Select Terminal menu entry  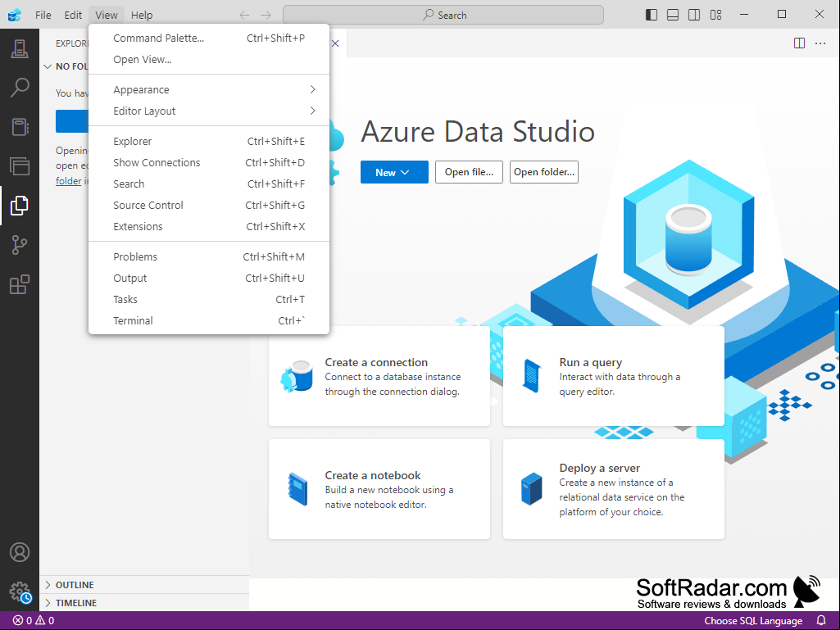(x=209, y=321)
